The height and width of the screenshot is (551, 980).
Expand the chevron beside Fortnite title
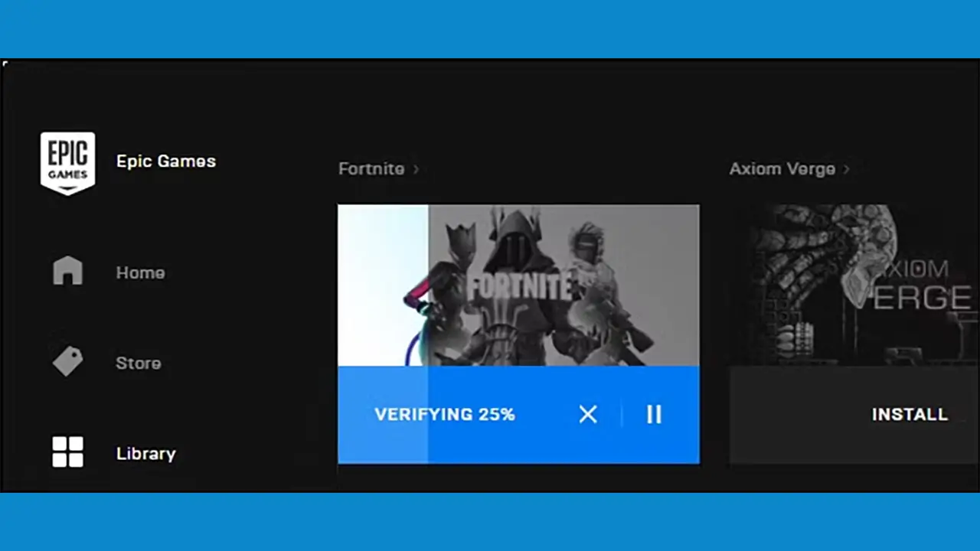416,168
